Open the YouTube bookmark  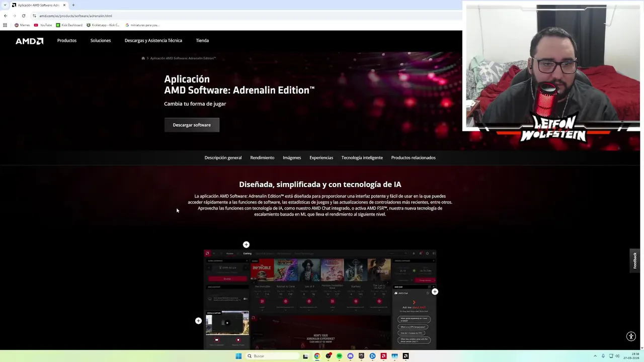[43, 25]
